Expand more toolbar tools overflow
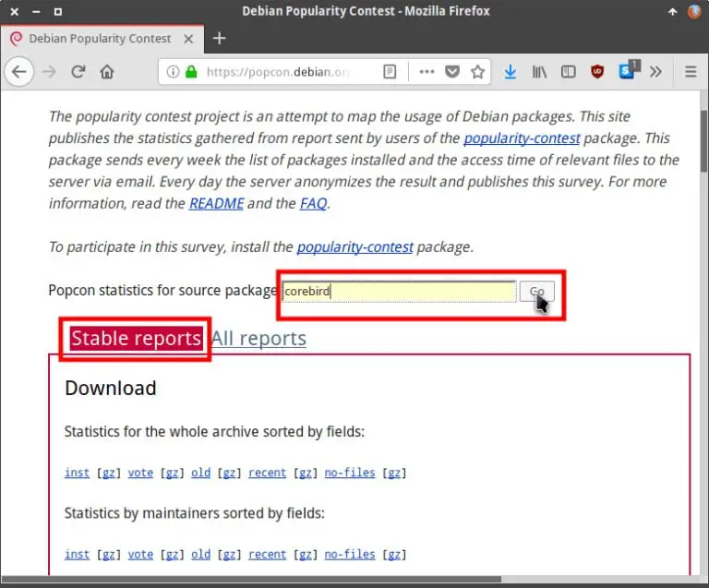The height and width of the screenshot is (588, 709). 655,71
